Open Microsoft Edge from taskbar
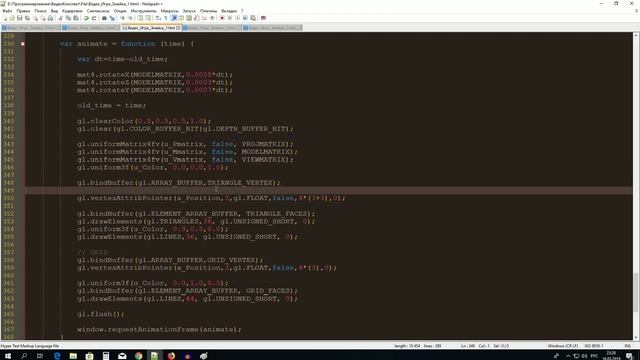Screen dimensions: 640x360 (57, 356)
